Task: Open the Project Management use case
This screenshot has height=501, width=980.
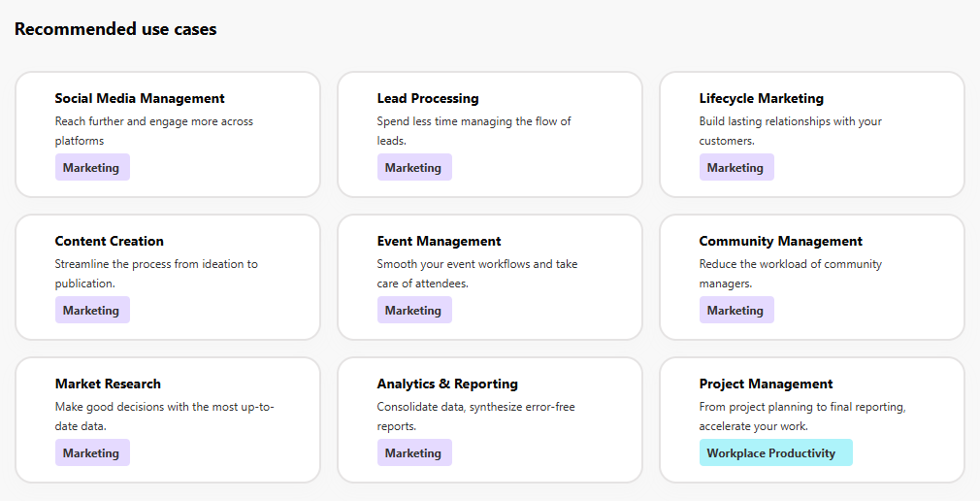Action: (766, 384)
